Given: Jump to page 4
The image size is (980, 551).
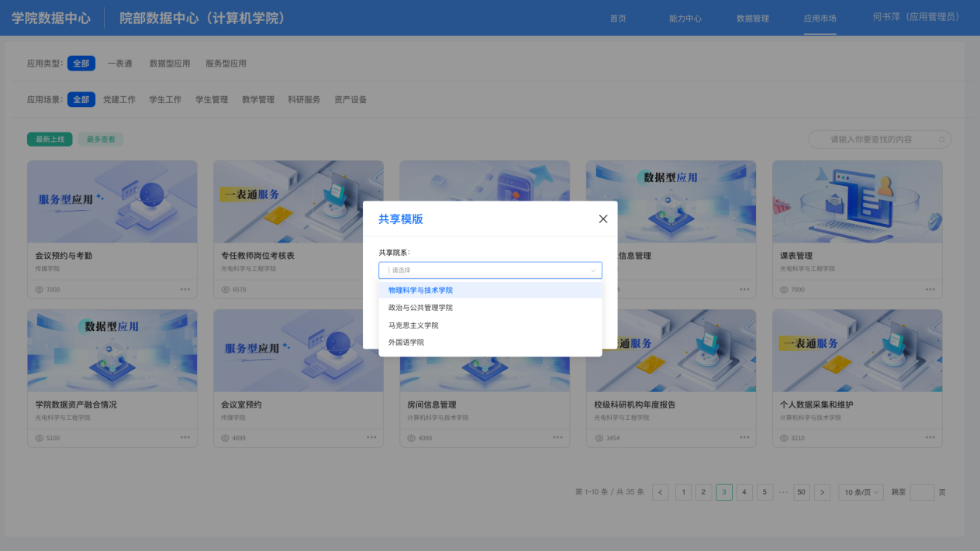Looking at the screenshot, I should click(744, 492).
